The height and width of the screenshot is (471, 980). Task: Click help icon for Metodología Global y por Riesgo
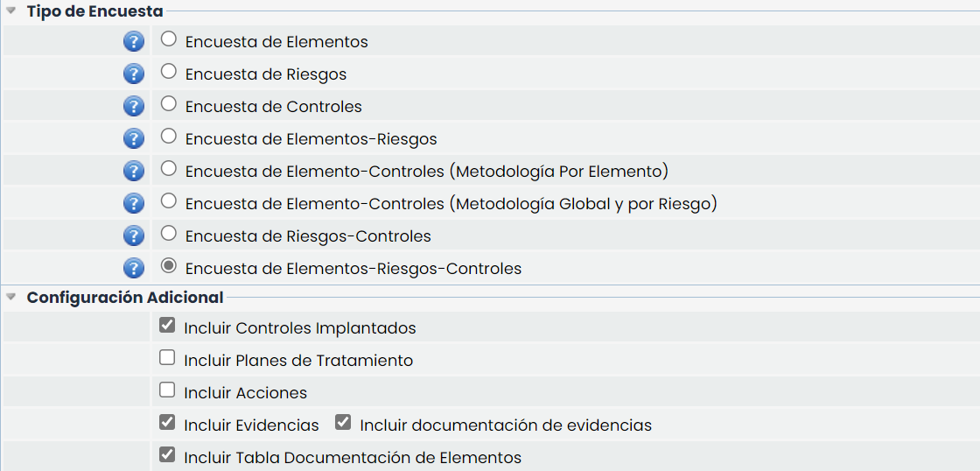[x=133, y=203]
